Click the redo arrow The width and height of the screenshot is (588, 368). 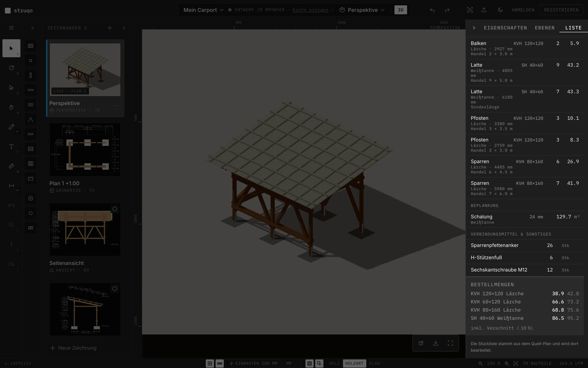[x=447, y=10]
